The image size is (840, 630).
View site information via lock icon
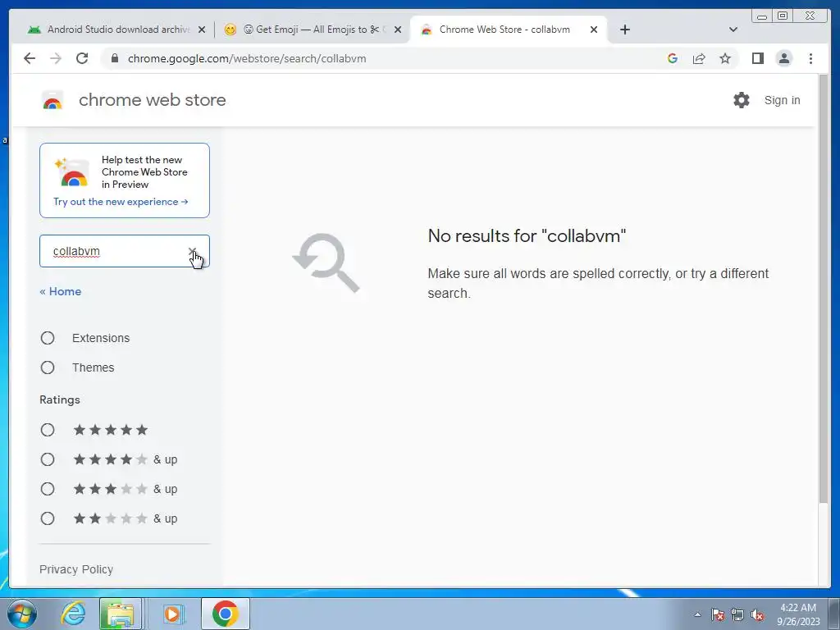point(115,58)
